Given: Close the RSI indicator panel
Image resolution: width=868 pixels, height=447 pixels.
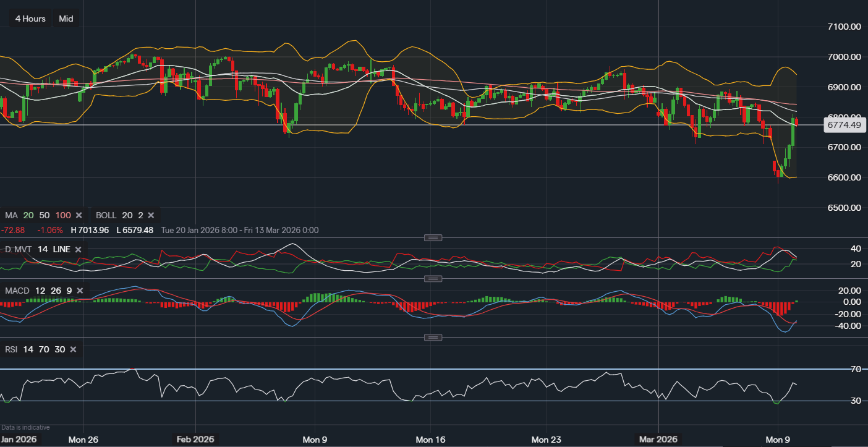Looking at the screenshot, I should [x=73, y=349].
